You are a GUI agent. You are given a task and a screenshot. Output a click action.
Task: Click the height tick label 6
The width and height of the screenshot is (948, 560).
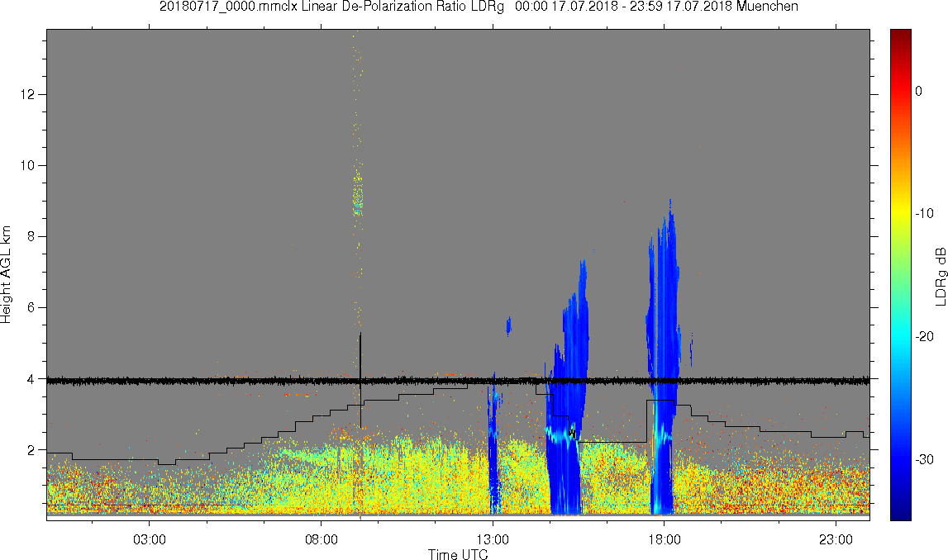click(x=31, y=307)
